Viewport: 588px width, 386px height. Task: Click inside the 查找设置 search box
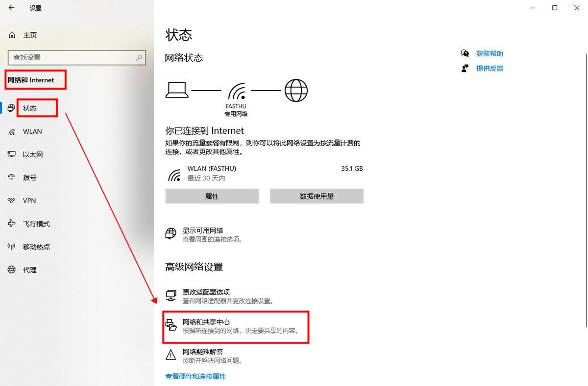point(76,57)
